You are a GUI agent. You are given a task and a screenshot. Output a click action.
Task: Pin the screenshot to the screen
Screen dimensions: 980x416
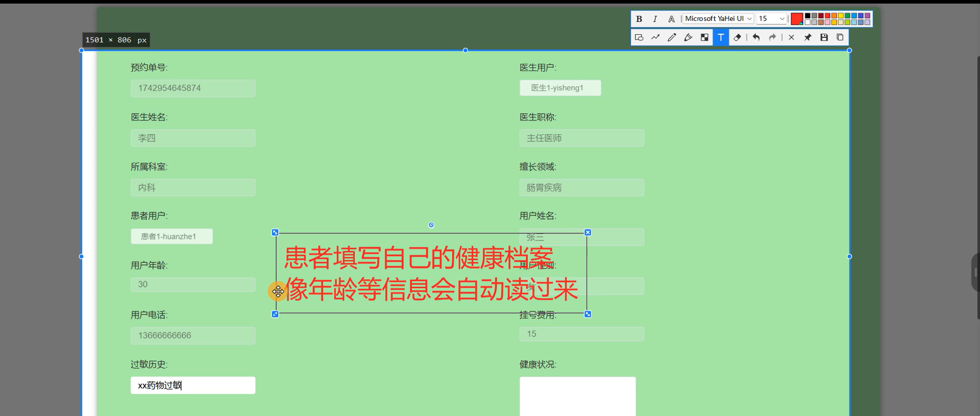[x=807, y=37]
